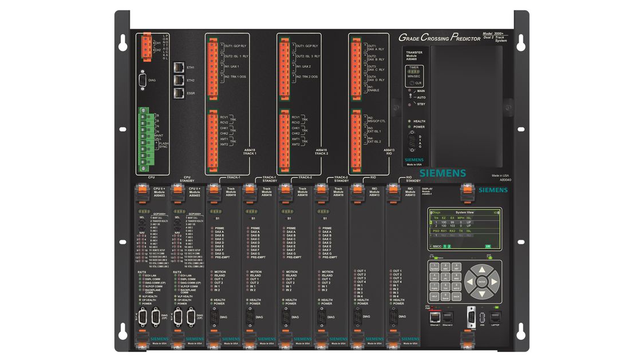The height and width of the screenshot is (362, 644).
Task: Select the USB port on the display module
Action: click(x=482, y=317)
